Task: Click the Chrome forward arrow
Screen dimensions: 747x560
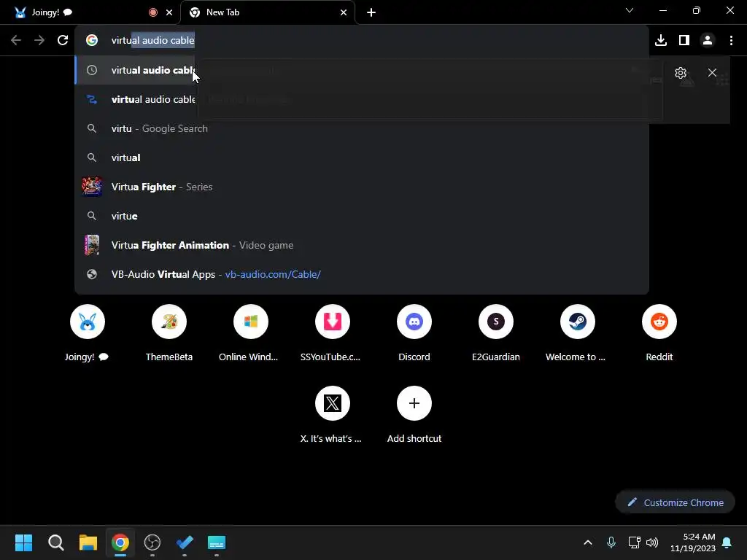Action: tap(39, 41)
